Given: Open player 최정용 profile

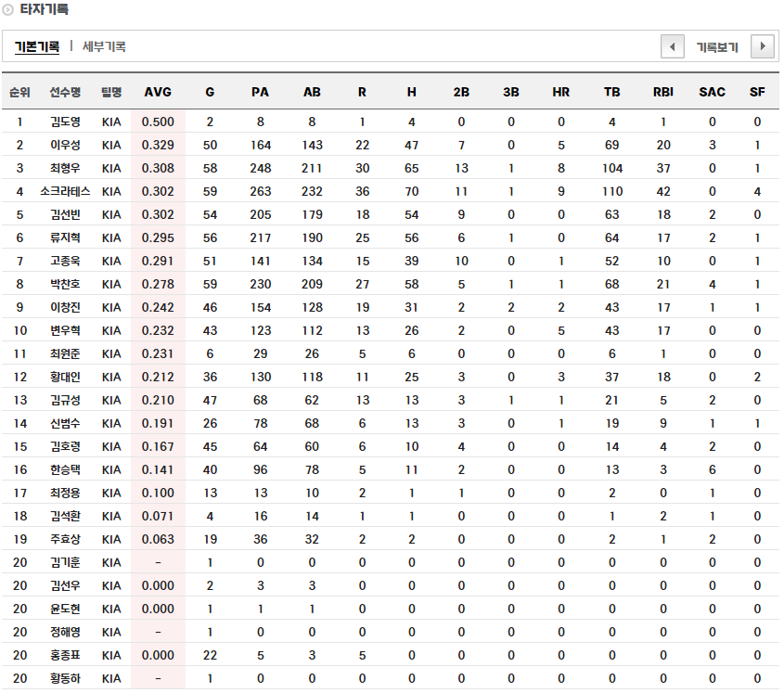Looking at the screenshot, I should coord(65,493).
